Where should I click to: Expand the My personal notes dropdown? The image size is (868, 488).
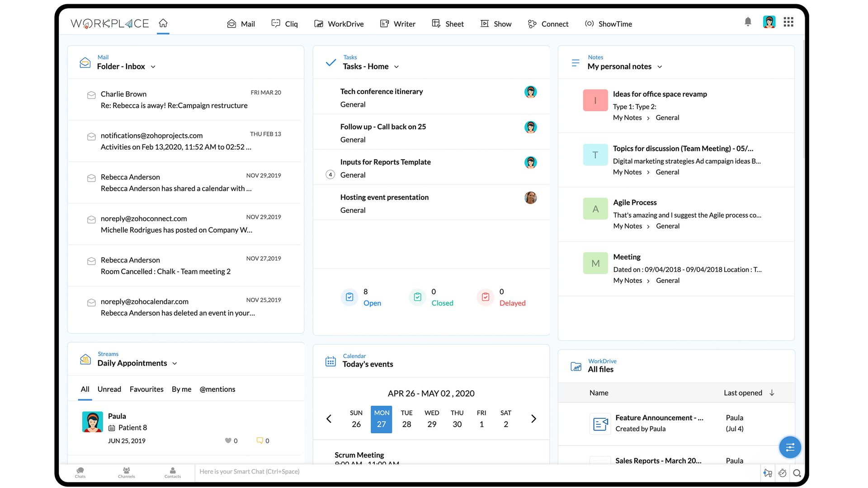coord(660,66)
